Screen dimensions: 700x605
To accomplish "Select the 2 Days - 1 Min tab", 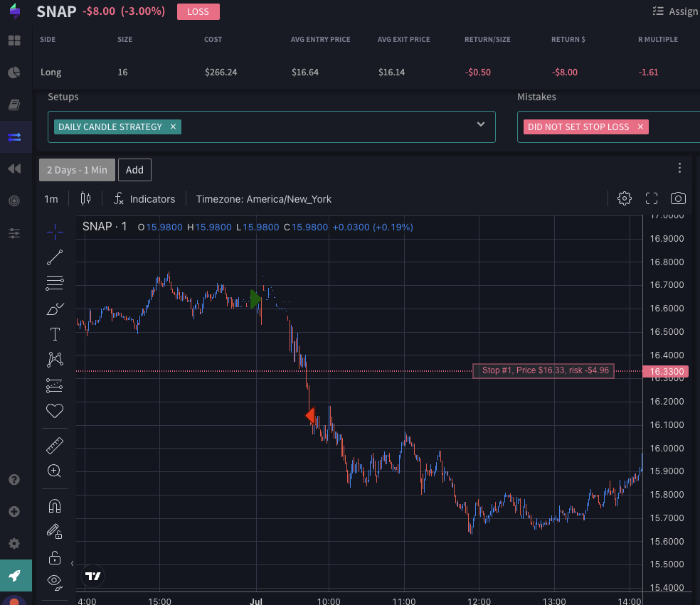I will click(x=77, y=170).
